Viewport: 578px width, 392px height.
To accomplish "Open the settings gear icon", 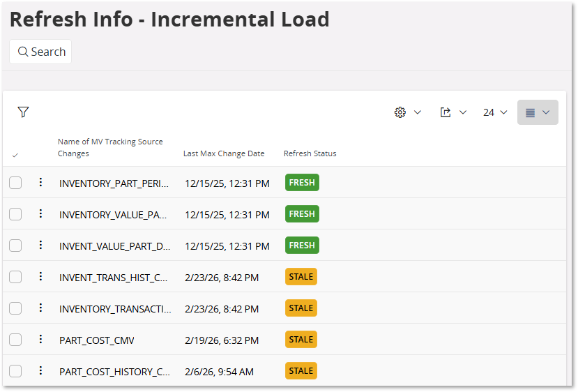I will (400, 112).
